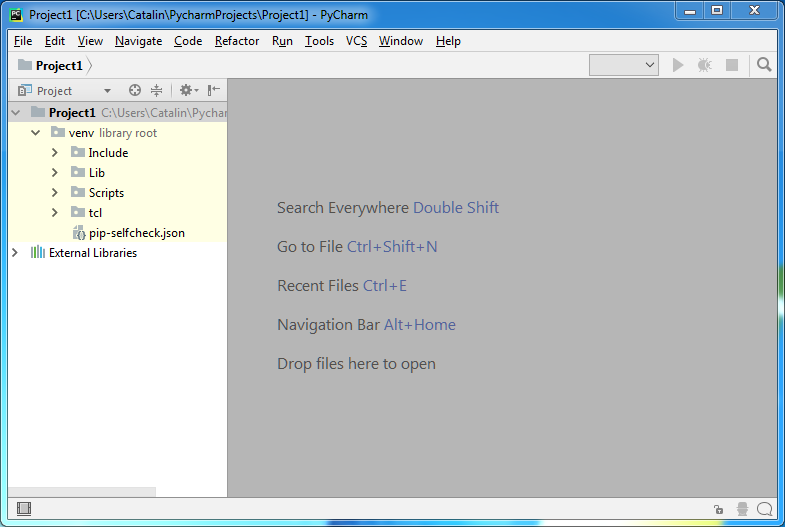
Task: Minimize the PyCharm window
Action: point(690,11)
